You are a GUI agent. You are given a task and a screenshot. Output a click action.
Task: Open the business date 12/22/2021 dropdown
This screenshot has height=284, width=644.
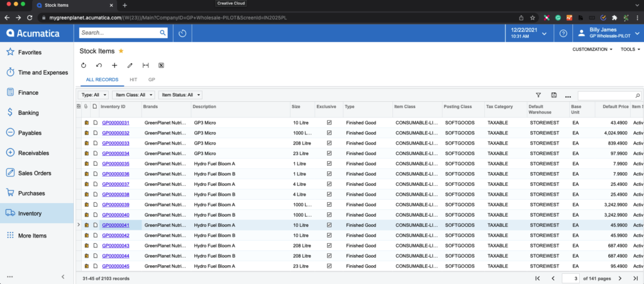[x=529, y=33]
